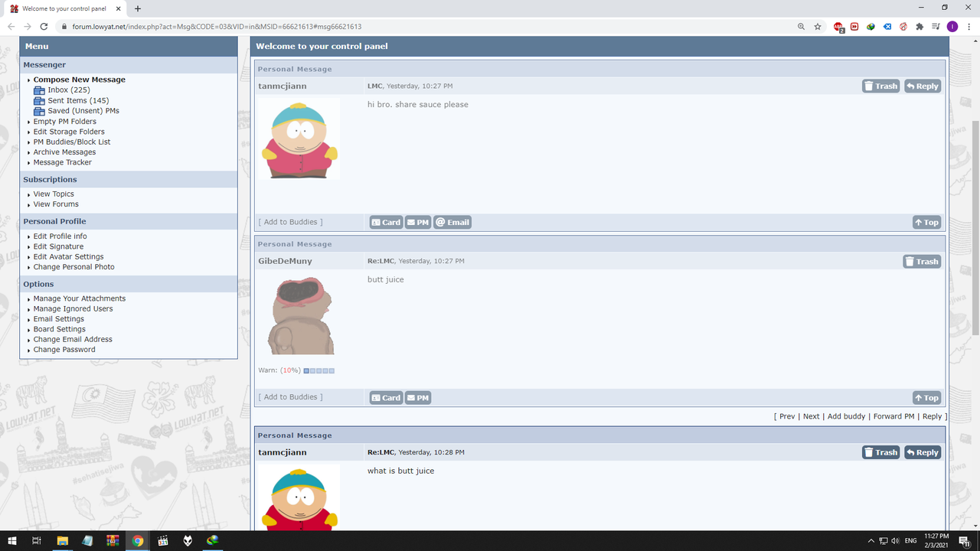Open PM Buddies/Block List
The width and height of the screenshot is (980, 551).
tap(72, 142)
